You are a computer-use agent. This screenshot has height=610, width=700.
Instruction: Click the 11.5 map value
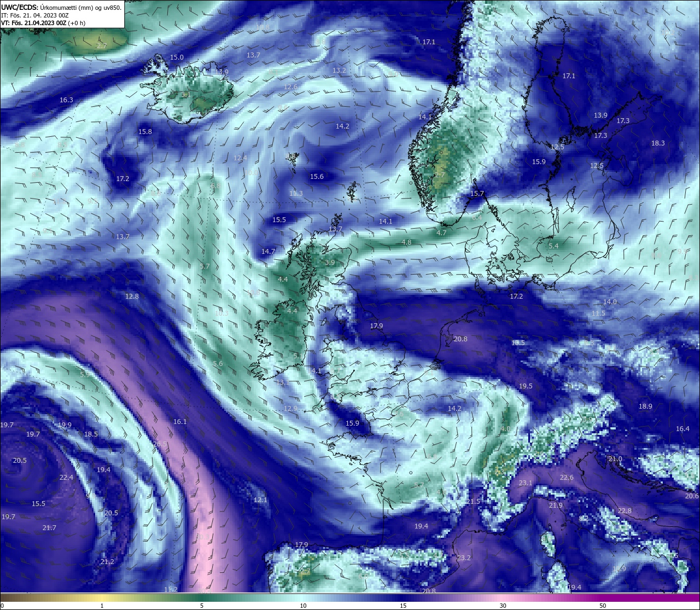coord(598,313)
